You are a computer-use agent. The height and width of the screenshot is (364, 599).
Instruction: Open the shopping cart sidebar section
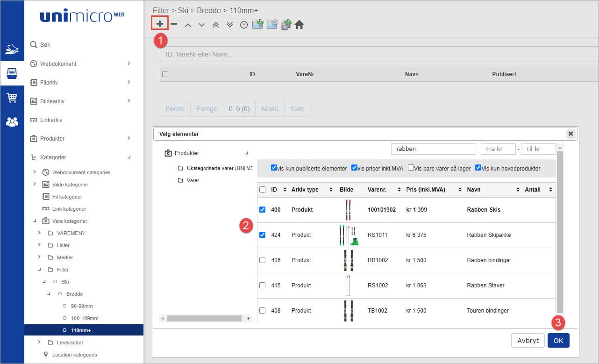pos(12,98)
